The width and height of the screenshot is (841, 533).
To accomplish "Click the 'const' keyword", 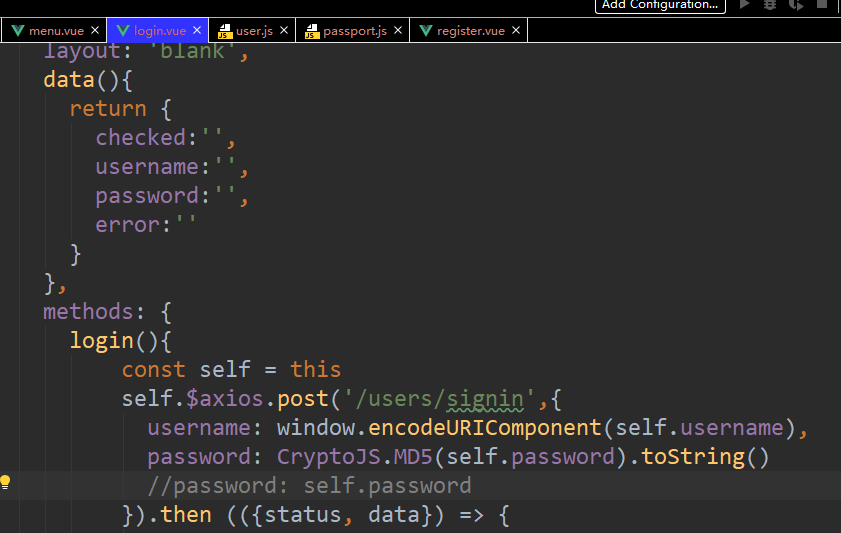I will tap(153, 370).
